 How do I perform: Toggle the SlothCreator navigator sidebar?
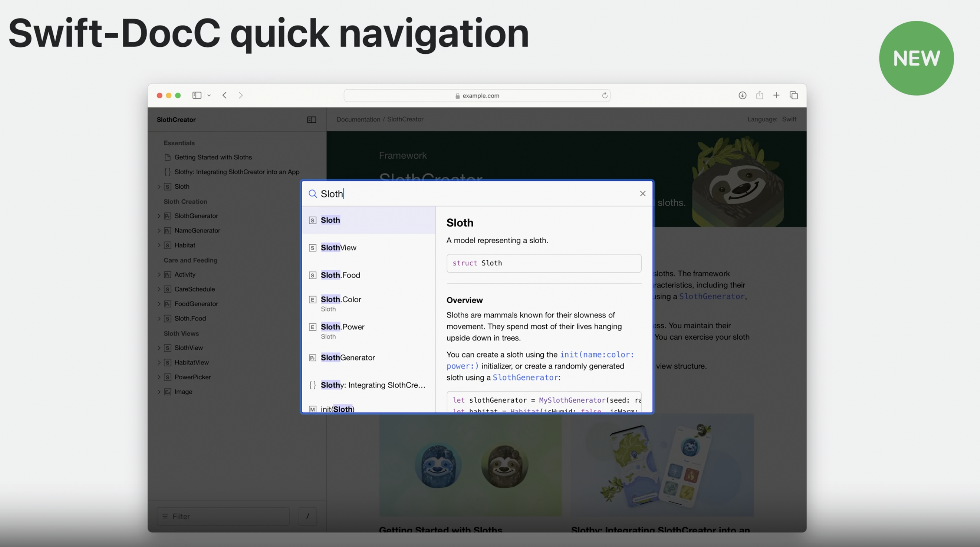point(312,120)
